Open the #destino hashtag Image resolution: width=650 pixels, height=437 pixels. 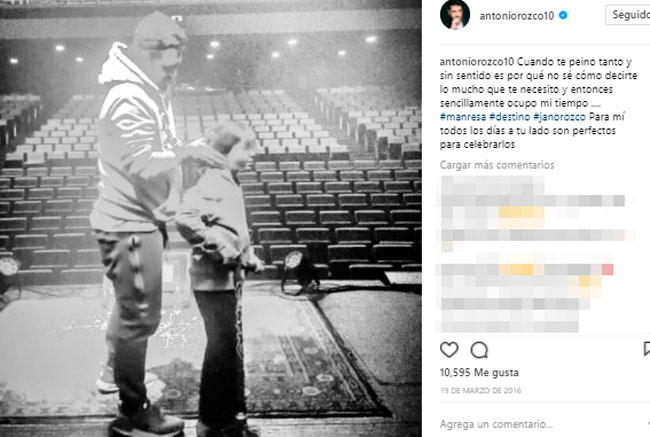pos(509,117)
